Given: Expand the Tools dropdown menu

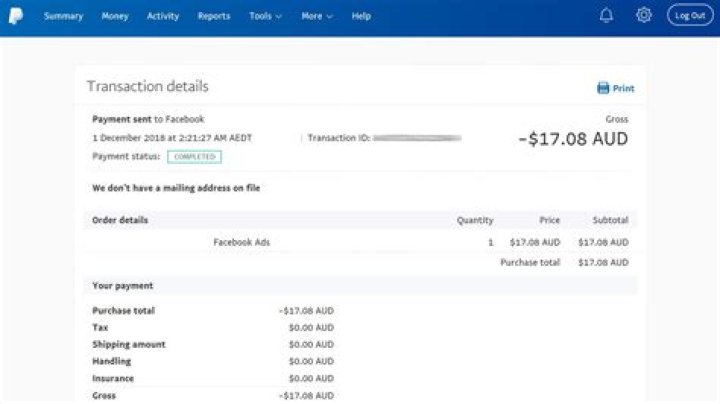Looking at the screenshot, I should tap(265, 16).
